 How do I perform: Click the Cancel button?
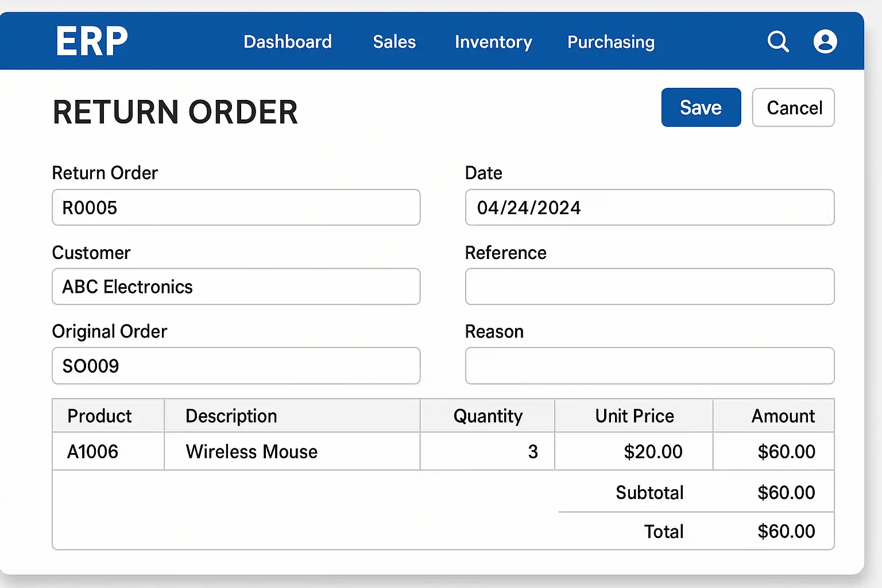[793, 107]
